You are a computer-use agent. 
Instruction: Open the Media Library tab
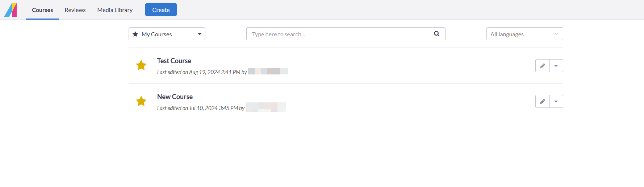115,10
